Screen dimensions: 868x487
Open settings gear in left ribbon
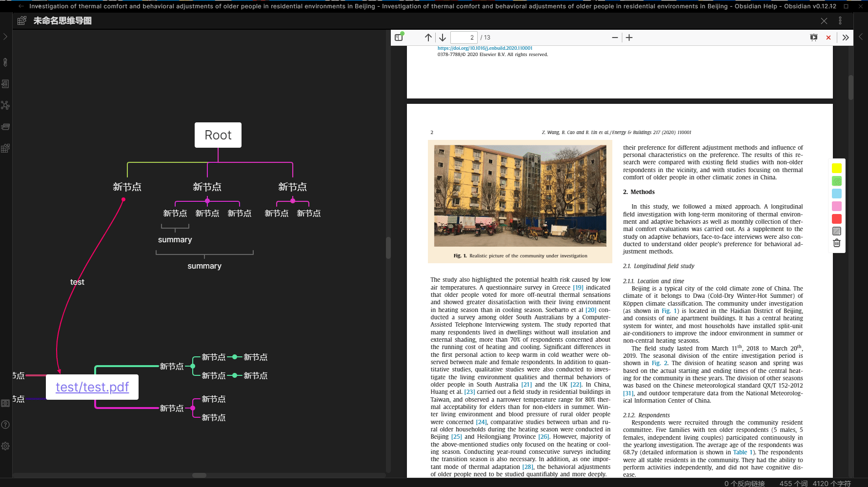5,446
